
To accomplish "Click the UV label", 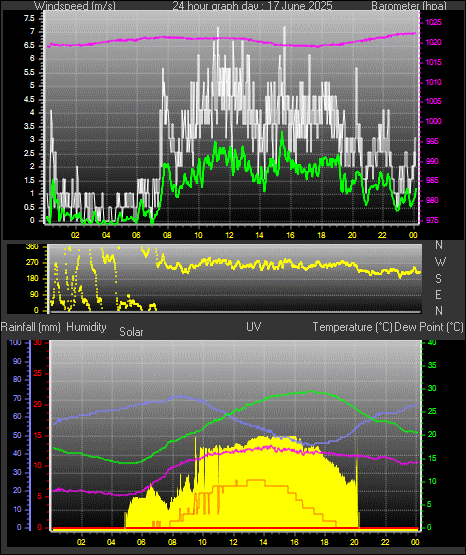I will (254, 327).
